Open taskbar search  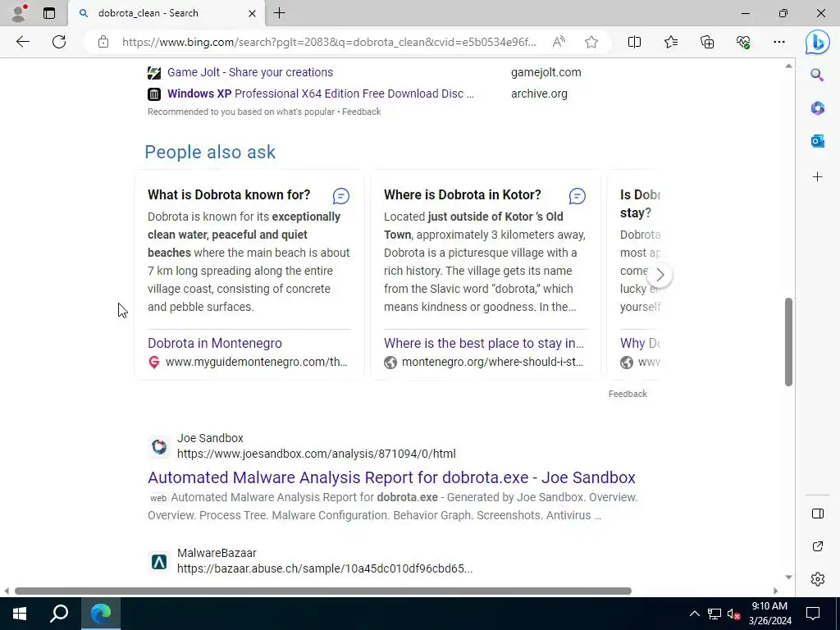tap(59, 614)
